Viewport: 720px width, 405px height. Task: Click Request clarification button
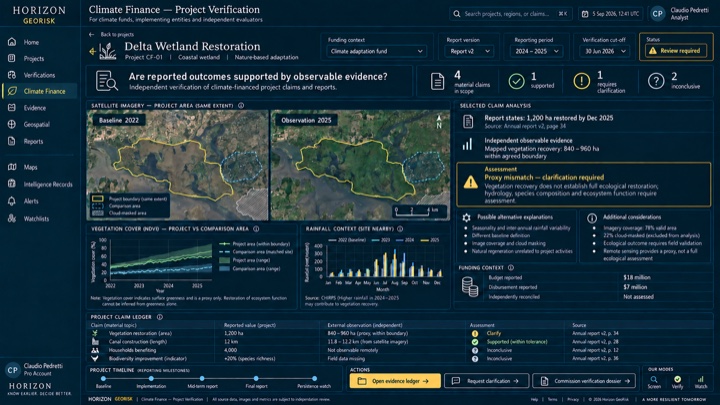486,381
